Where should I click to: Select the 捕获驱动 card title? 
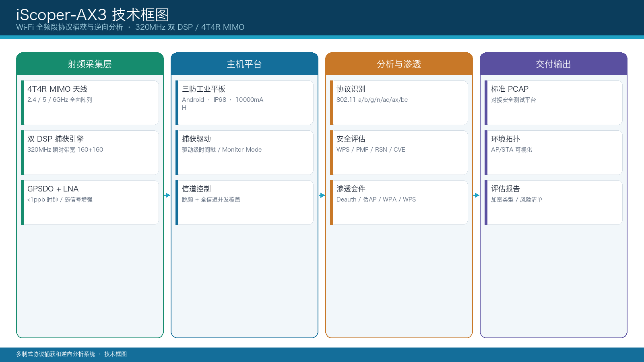(x=196, y=139)
